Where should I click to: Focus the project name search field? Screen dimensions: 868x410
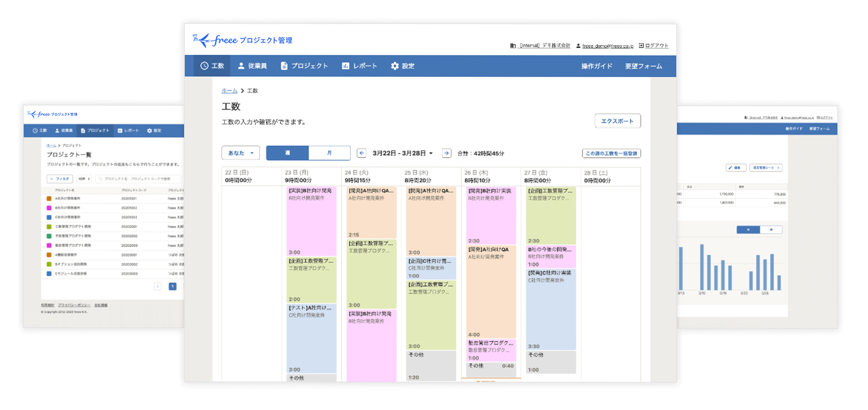[139, 179]
